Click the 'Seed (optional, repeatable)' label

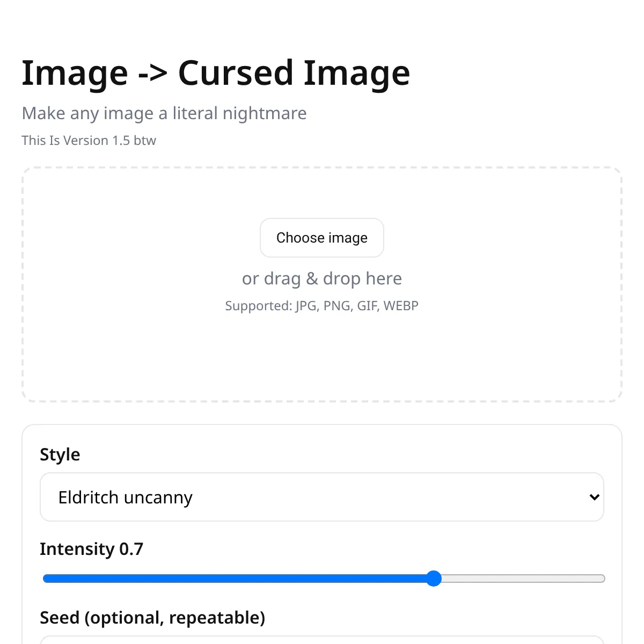[x=152, y=618]
